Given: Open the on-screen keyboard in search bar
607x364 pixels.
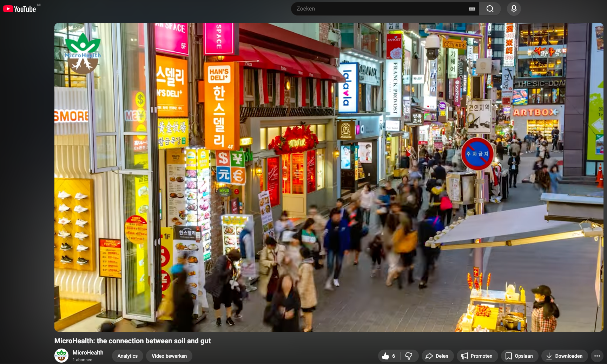Looking at the screenshot, I should click(471, 9).
